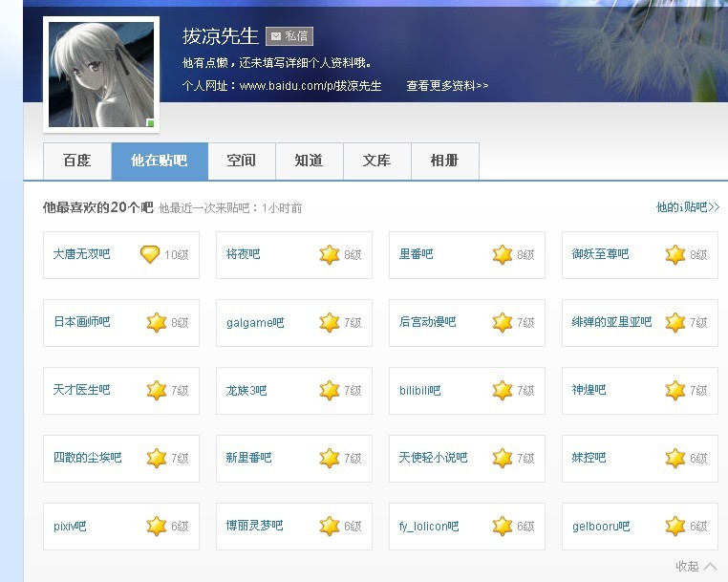Switch to the 空间 tab

[242, 161]
